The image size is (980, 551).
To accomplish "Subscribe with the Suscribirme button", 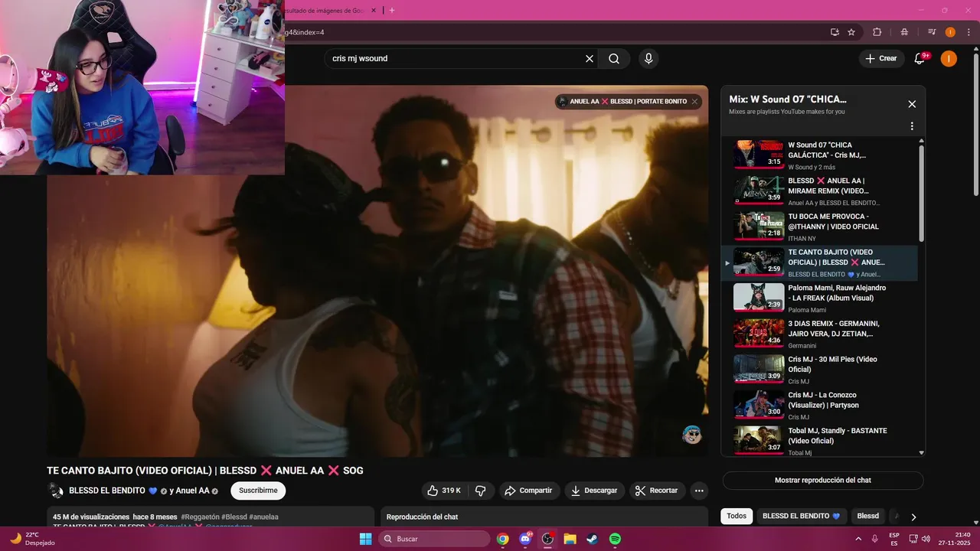I will pyautogui.click(x=258, y=491).
